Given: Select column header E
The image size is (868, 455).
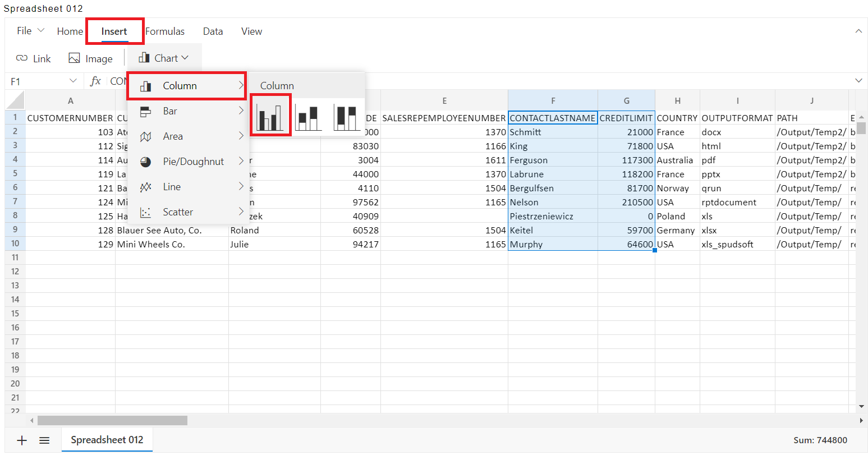Looking at the screenshot, I should click(444, 101).
